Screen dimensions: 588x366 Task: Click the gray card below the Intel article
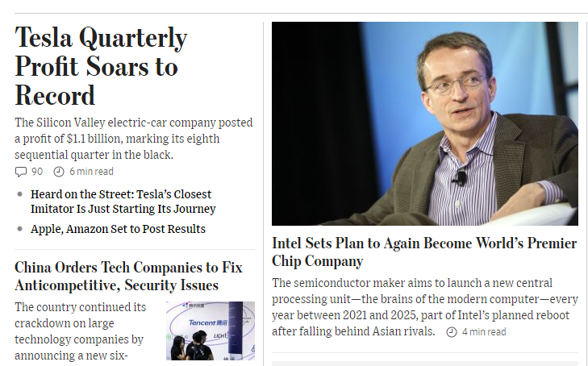pyautogui.click(x=424, y=363)
